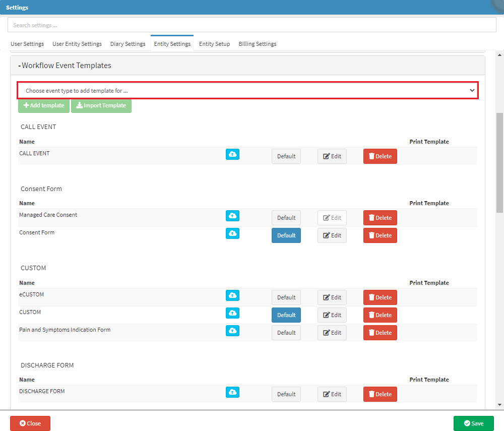Toggle Default for Pain and Symptoms Indication Form
Viewport: 504px width, 431px height.
tap(286, 333)
